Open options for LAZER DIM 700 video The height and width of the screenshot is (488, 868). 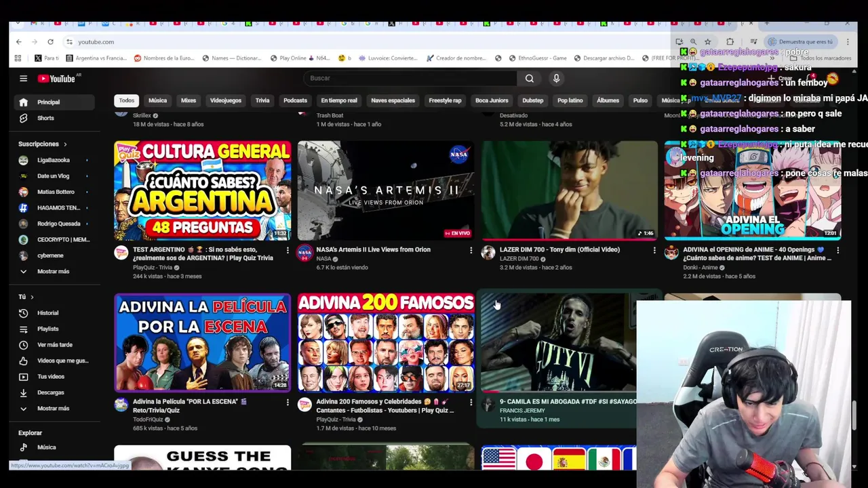coord(654,250)
